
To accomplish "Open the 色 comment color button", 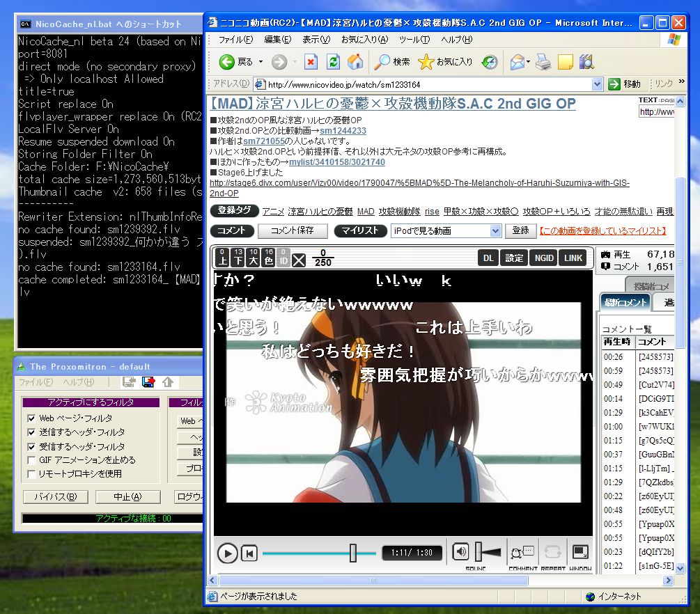I will coord(269,258).
